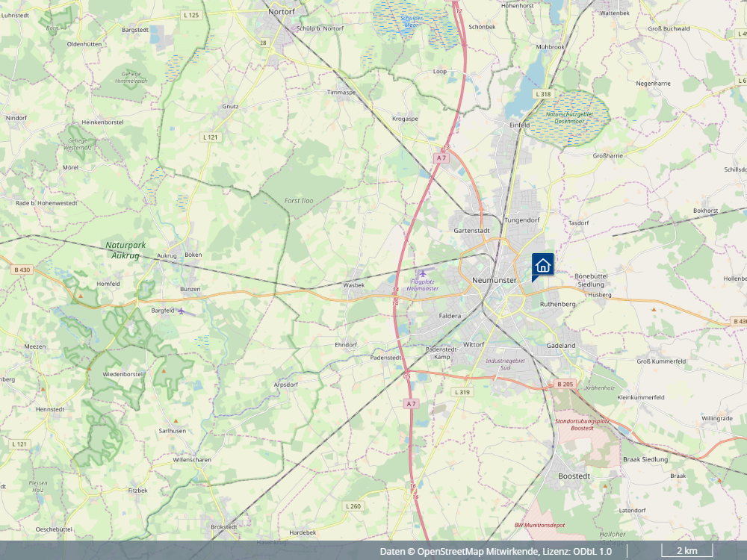Click the Einfeld district label
This screenshot has height=560, width=747.
click(x=519, y=125)
